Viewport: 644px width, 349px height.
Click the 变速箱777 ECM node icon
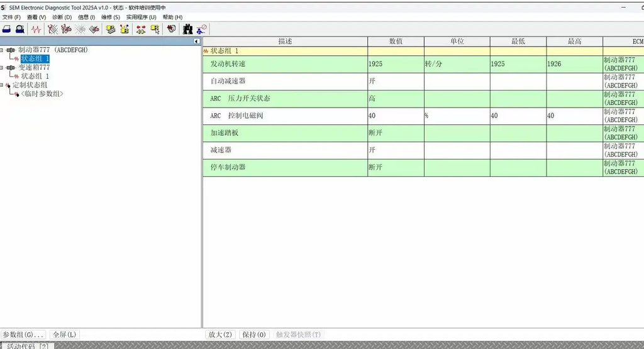11,67
